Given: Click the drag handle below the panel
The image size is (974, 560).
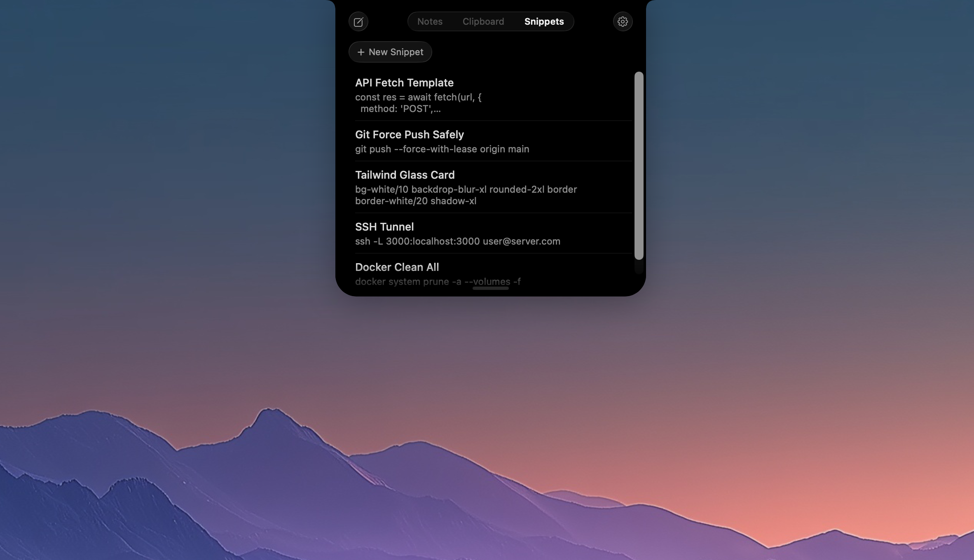Looking at the screenshot, I should tap(490, 288).
